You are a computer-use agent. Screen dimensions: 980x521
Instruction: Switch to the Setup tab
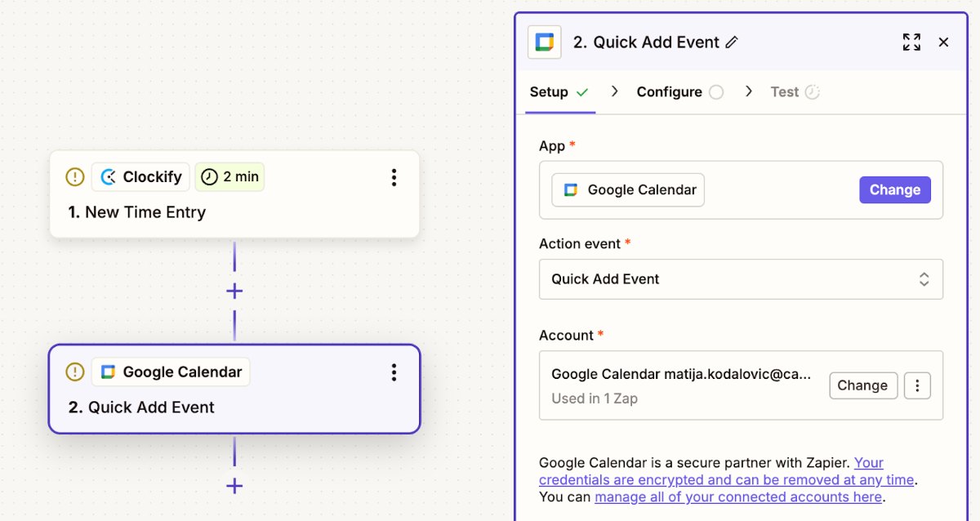coord(559,92)
